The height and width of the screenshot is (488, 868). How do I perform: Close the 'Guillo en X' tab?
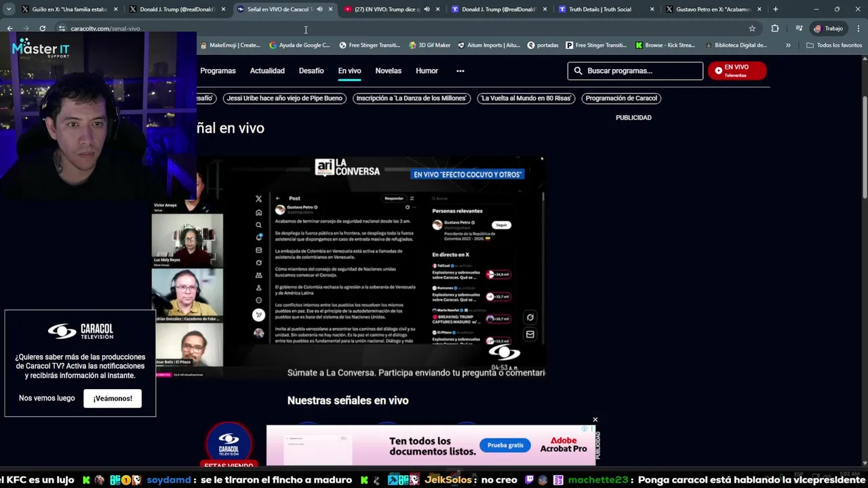pyautogui.click(x=116, y=9)
